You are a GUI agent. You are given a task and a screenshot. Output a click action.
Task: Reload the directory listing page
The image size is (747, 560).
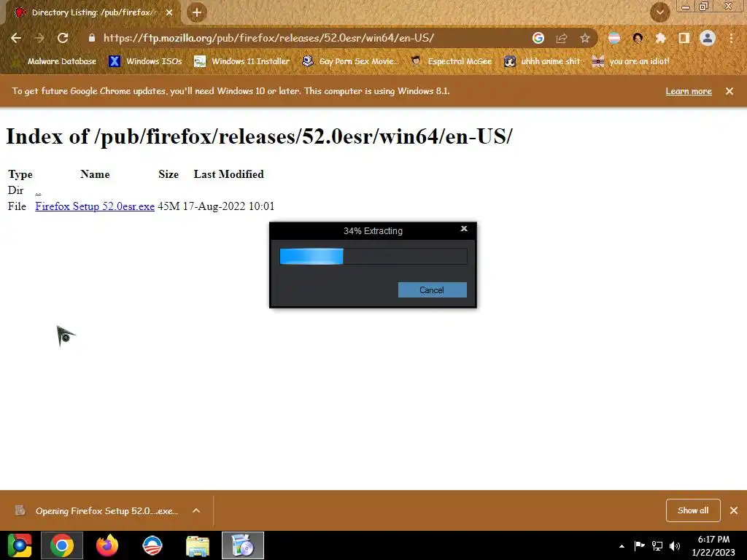point(63,38)
